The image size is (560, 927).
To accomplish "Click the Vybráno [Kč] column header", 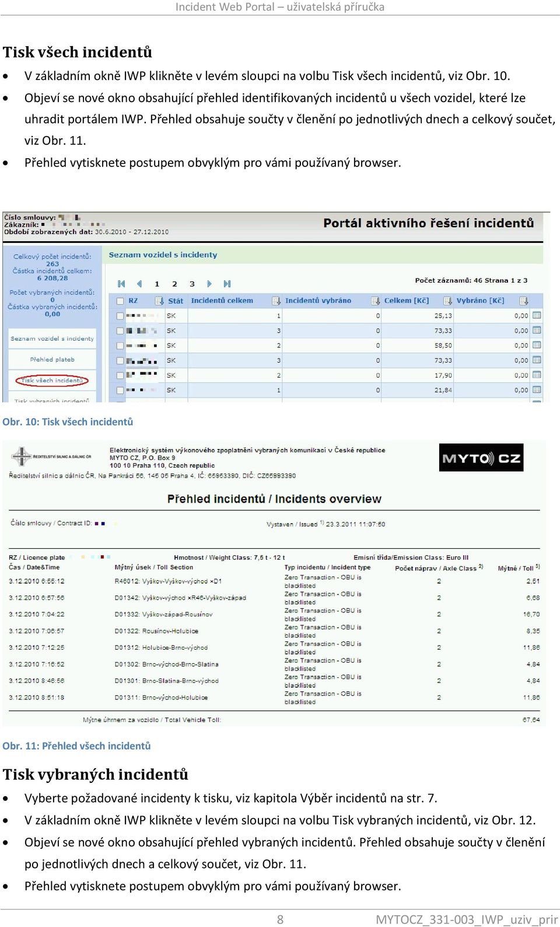I will pyautogui.click(x=480, y=301).
